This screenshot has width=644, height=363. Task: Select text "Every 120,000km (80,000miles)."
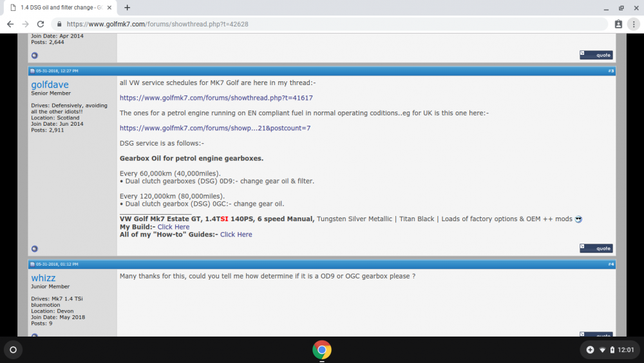172,196
